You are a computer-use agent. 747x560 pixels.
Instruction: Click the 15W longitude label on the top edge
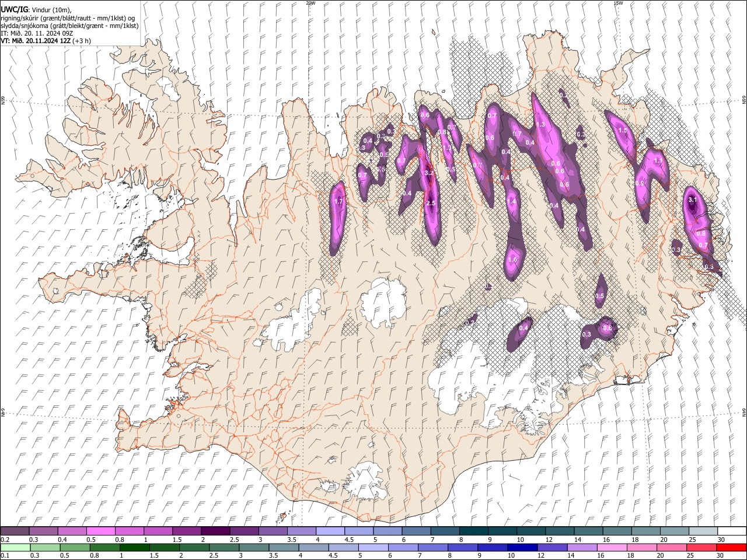pyautogui.click(x=618, y=3)
